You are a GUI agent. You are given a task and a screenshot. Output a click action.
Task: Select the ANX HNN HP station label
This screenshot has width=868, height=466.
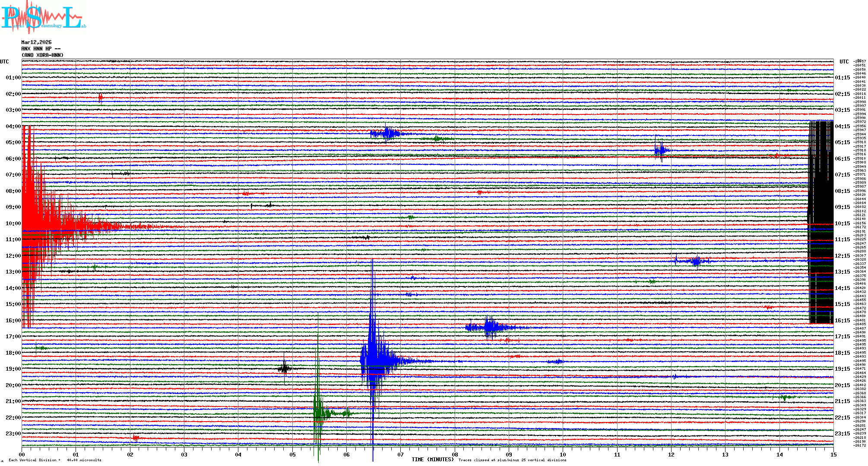point(41,49)
